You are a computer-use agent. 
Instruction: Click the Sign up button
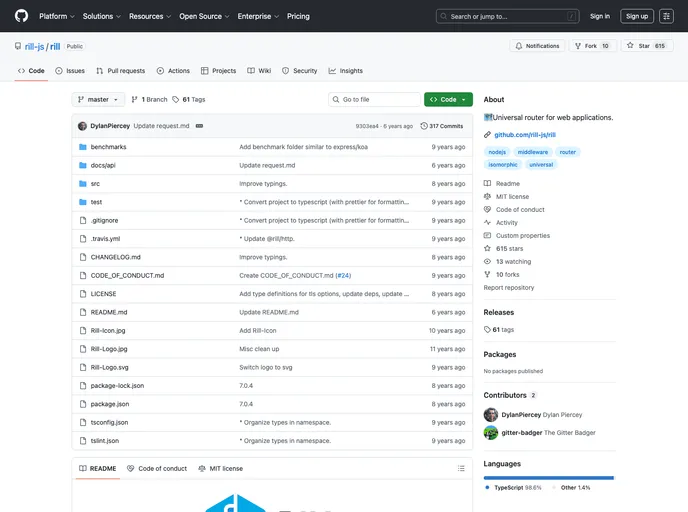click(x=636, y=16)
